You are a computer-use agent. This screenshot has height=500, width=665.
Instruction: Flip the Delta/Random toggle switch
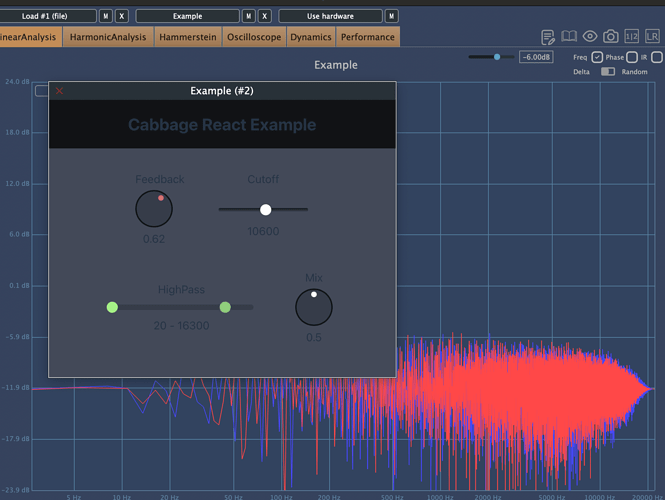[607, 72]
